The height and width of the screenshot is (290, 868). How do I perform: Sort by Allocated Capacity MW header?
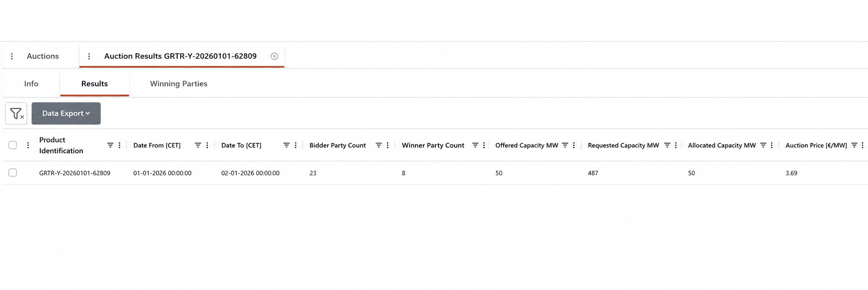pyautogui.click(x=722, y=145)
